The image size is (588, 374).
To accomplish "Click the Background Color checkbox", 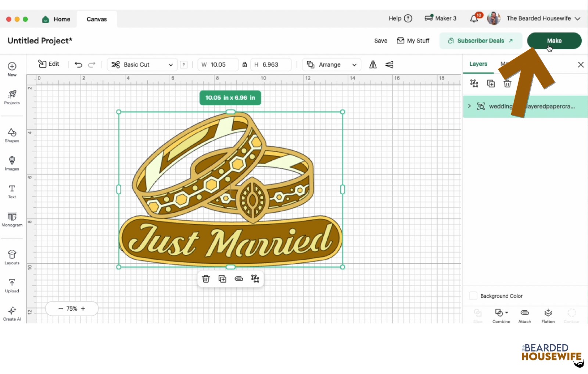I will [x=473, y=296].
